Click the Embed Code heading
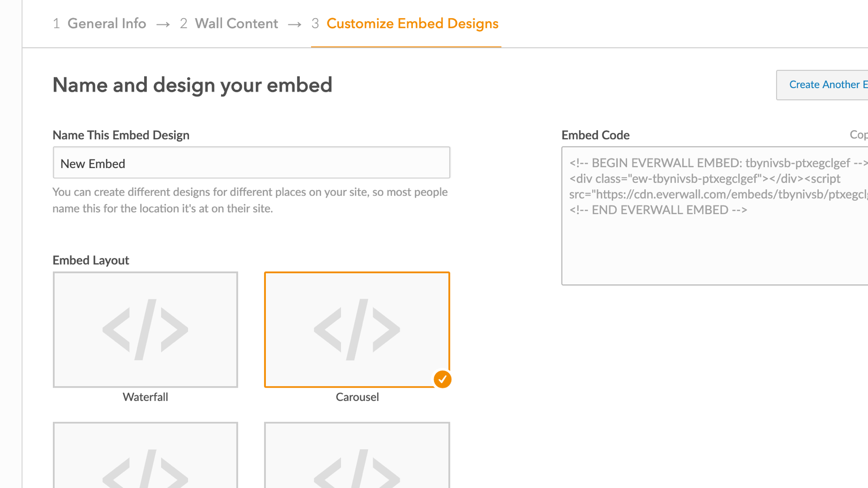Screen dimensions: 868x488 pyautogui.click(x=595, y=135)
